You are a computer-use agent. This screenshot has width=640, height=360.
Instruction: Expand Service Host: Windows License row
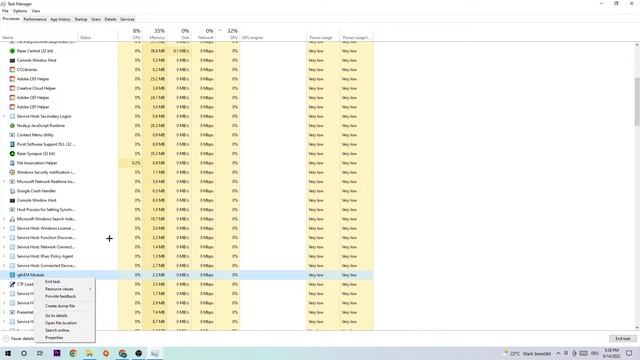click(4, 229)
